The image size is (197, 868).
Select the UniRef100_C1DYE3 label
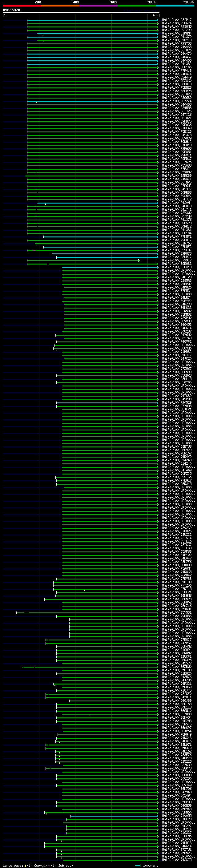click(176, 40)
